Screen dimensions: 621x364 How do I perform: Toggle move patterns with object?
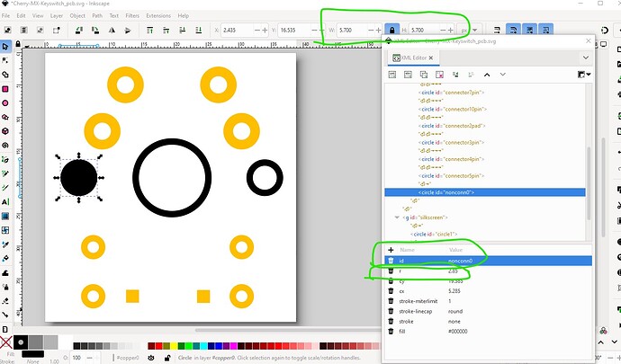tap(546, 30)
